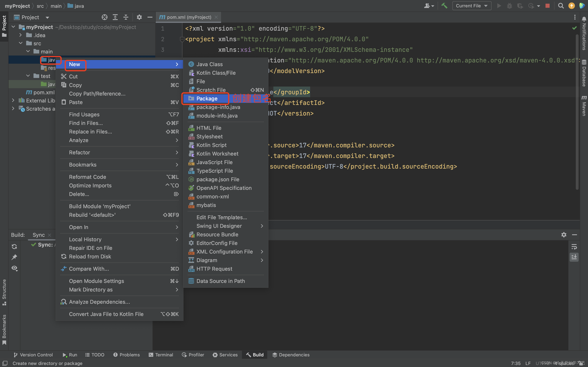The image size is (588, 367).
Task: Open the user account icon dropdown
Action: (429, 6)
